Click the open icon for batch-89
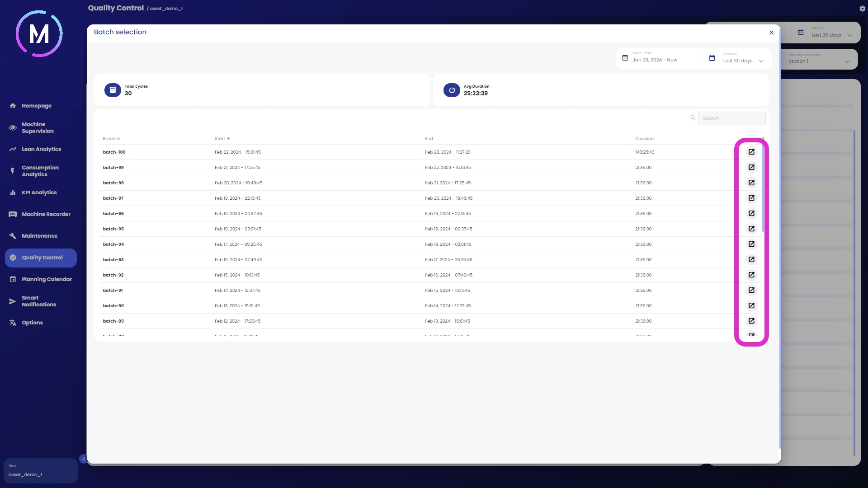This screenshot has height=488, width=868. 751,321
